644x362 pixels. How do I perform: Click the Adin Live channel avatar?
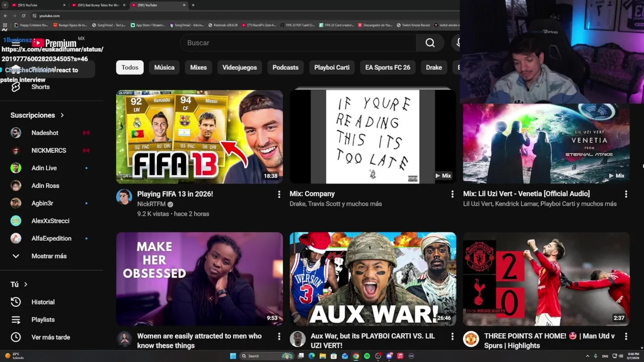[x=16, y=168]
